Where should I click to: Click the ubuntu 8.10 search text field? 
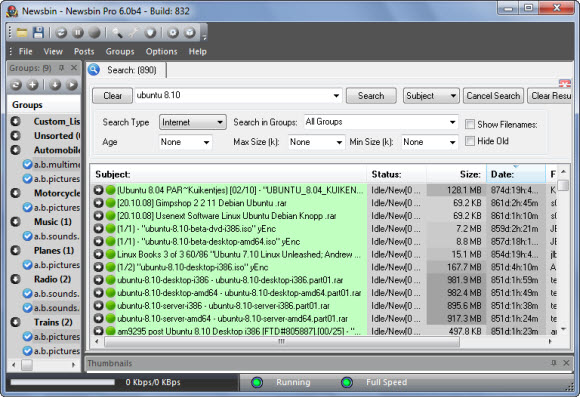tap(233, 95)
